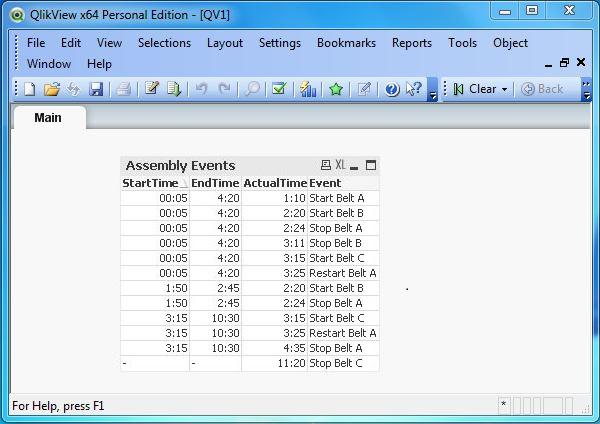The height and width of the screenshot is (424, 600).
Task: Open the Edit Script icon
Action: pos(152,89)
